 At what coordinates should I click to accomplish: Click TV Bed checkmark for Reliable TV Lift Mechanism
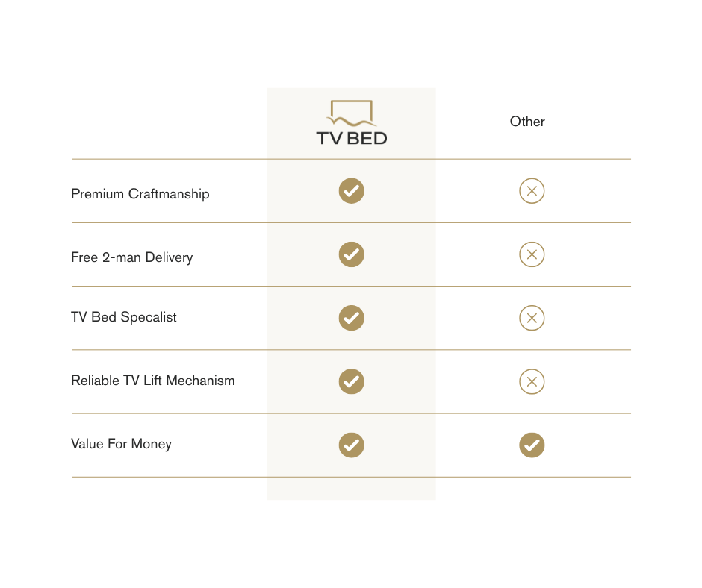point(352,382)
